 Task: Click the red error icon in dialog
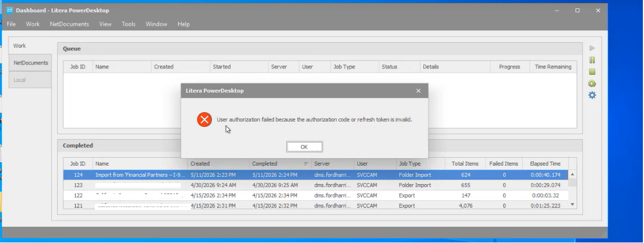tap(204, 120)
